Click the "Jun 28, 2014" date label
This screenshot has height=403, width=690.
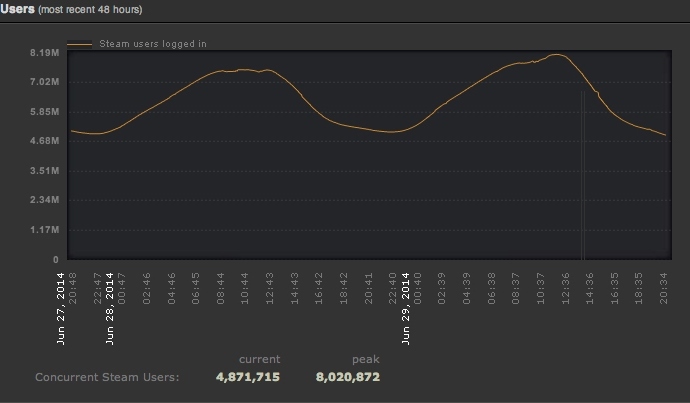110,308
